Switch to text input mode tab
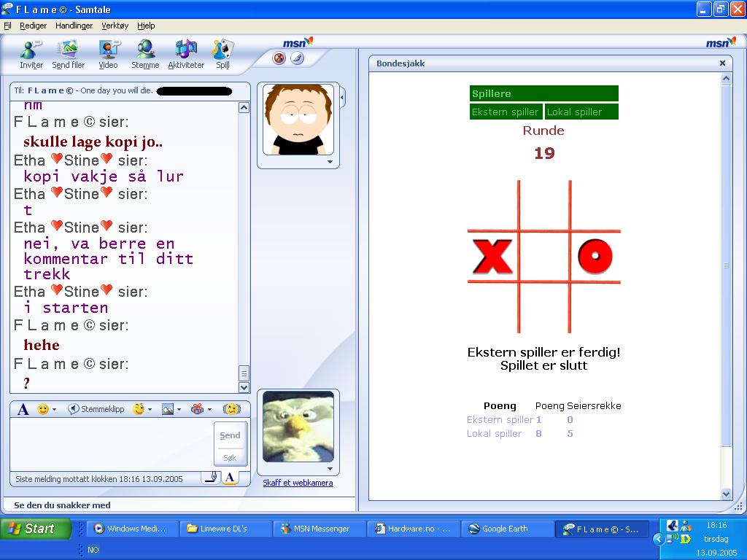 click(x=230, y=477)
